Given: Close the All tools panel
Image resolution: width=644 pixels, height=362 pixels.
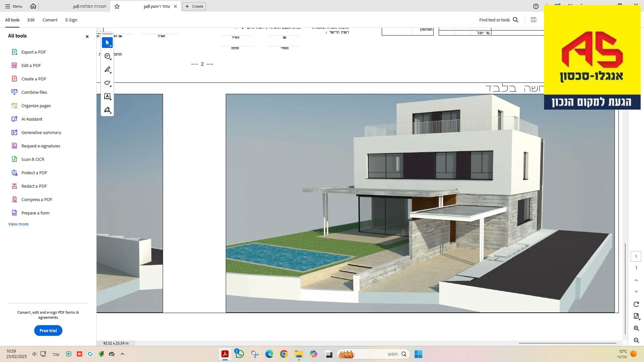Looking at the screenshot, I should pyautogui.click(x=87, y=37).
